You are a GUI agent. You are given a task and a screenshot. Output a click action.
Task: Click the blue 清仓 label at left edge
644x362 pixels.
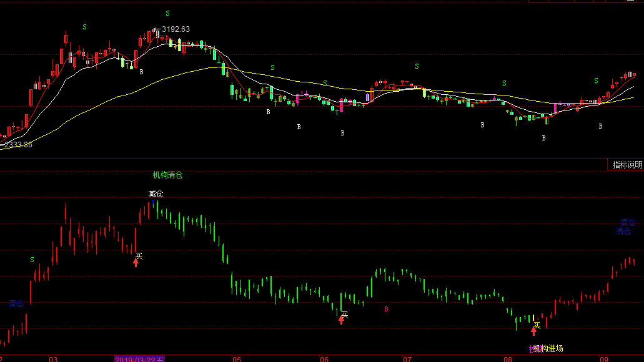pyautogui.click(x=16, y=304)
